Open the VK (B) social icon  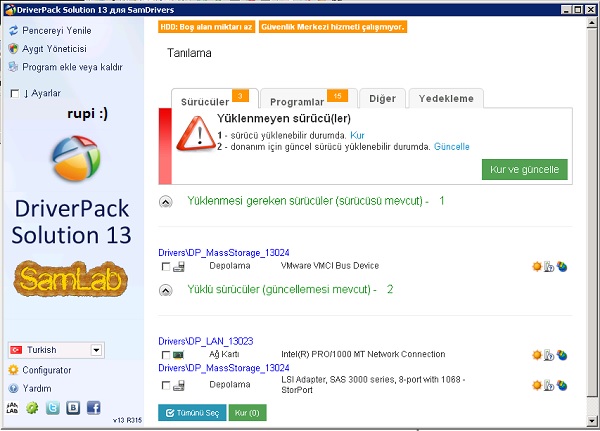pyautogui.click(x=73, y=408)
